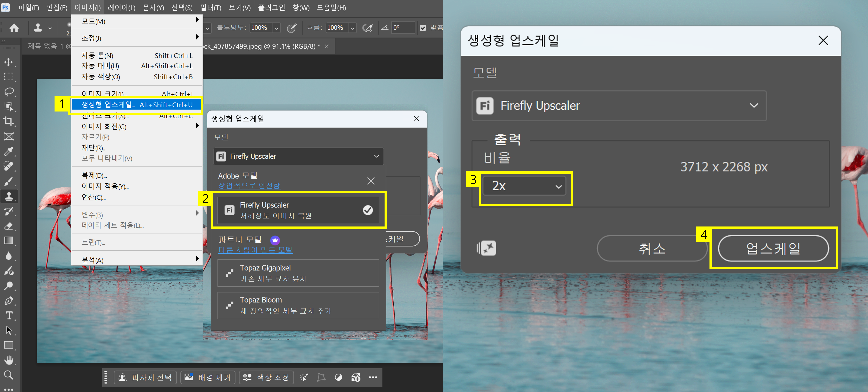Select the Crop tool
The width and height of the screenshot is (868, 392).
click(x=8, y=121)
